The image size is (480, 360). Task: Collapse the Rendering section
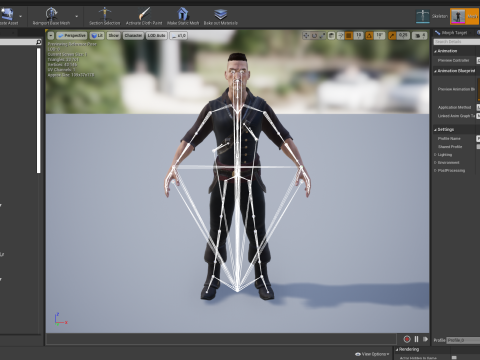pyautogui.click(x=397, y=349)
